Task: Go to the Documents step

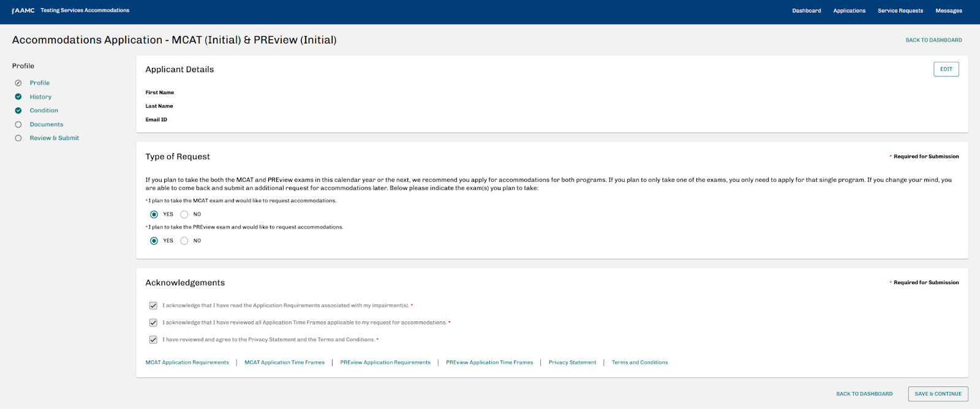Action: tap(47, 124)
